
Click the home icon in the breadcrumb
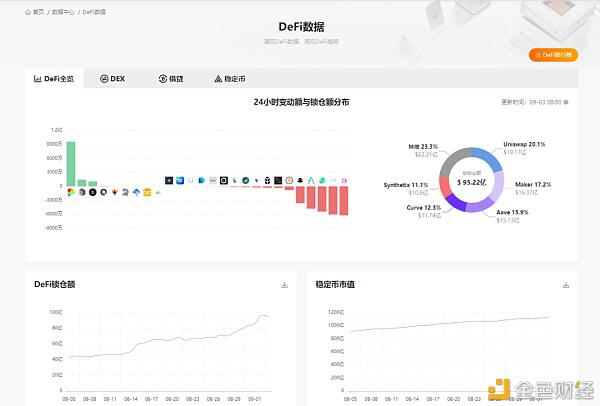coord(28,12)
